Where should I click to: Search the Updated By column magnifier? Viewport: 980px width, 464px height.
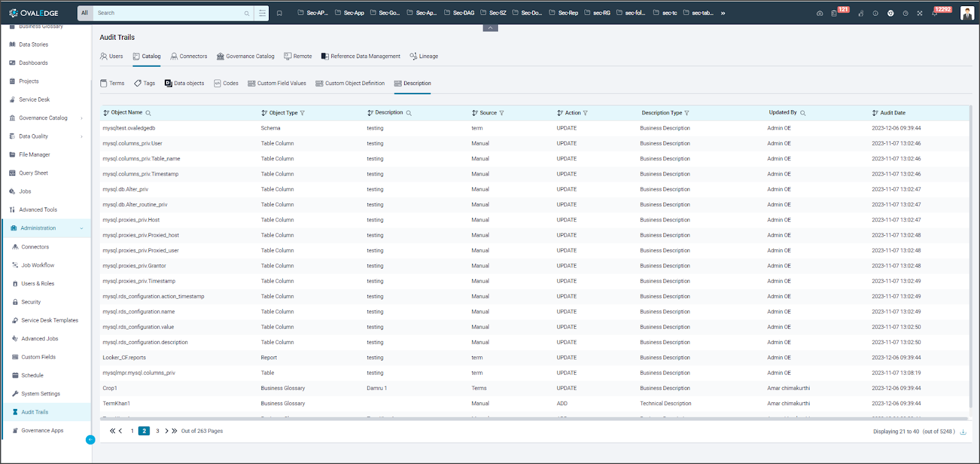tap(803, 113)
